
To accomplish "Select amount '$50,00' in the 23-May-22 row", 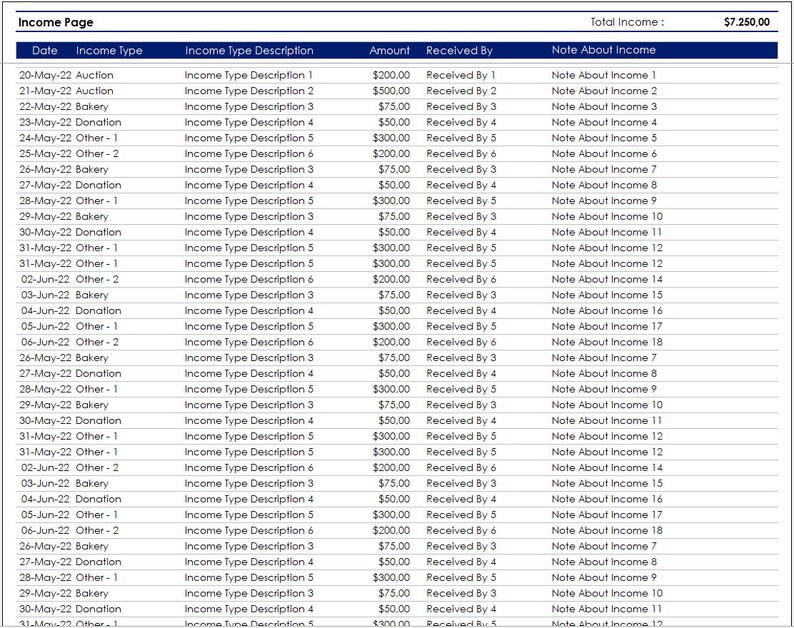I will point(394,123).
